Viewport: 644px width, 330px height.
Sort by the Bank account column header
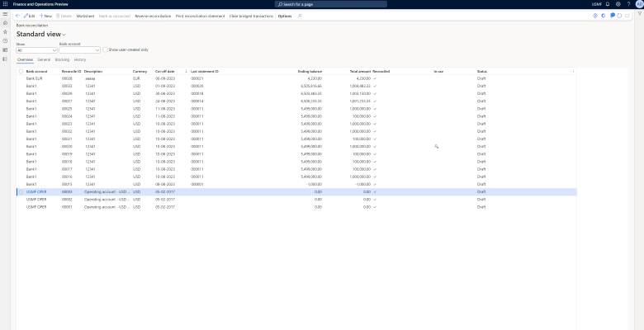tap(36, 72)
